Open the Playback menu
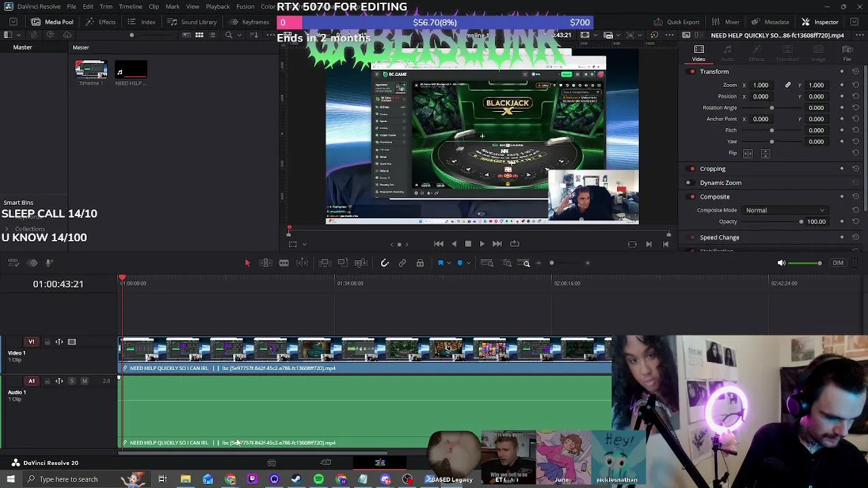 pos(218,7)
